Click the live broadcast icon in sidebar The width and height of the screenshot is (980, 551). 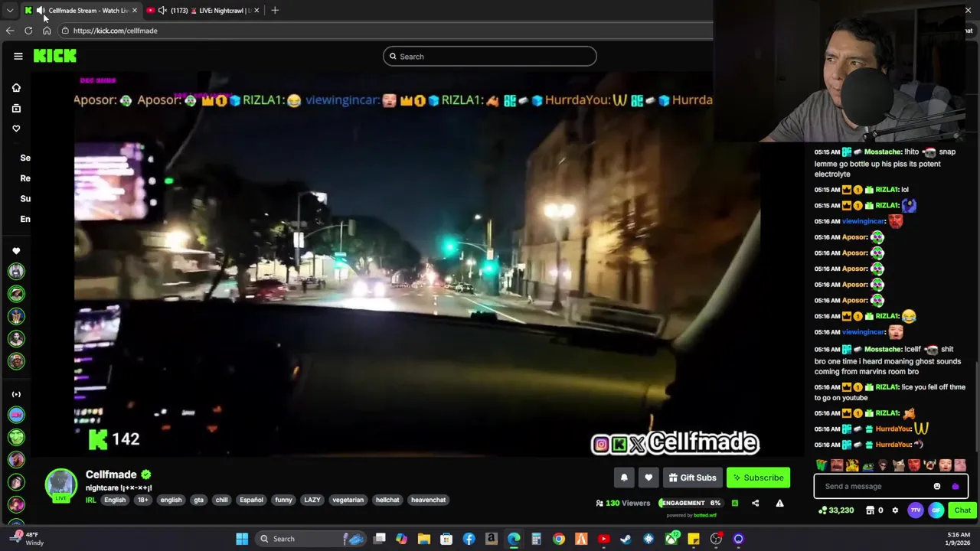click(16, 394)
